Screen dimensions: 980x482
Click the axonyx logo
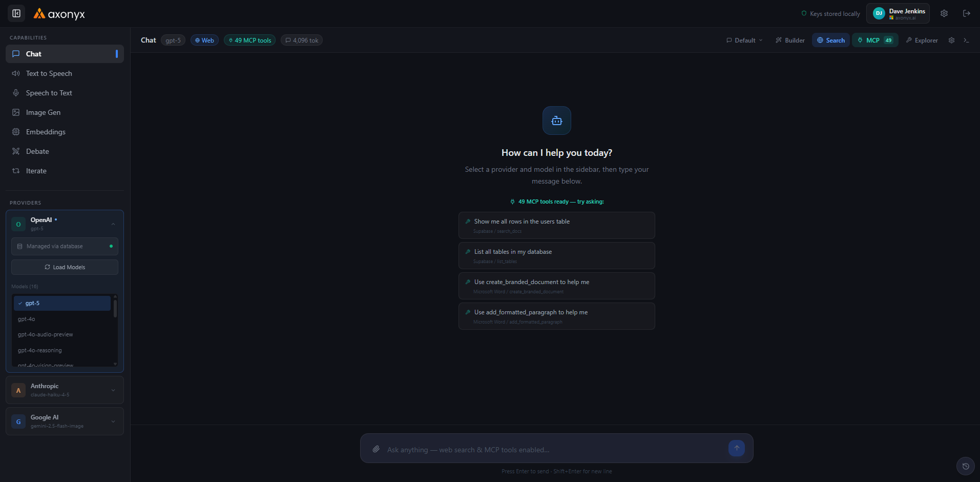tap(59, 14)
